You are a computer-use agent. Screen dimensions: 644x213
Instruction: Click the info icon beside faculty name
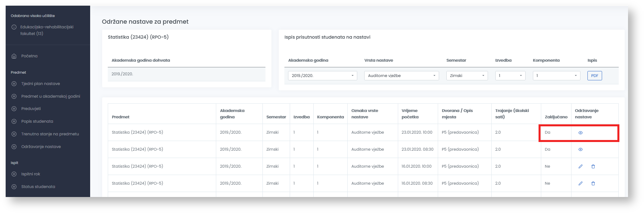(14, 27)
